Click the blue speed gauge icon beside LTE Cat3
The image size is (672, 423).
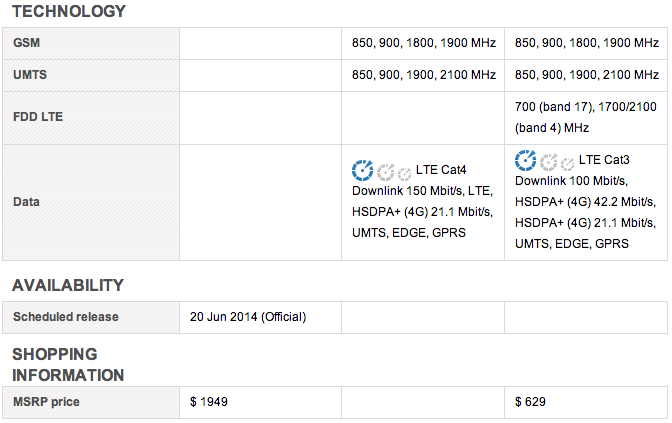click(526, 159)
